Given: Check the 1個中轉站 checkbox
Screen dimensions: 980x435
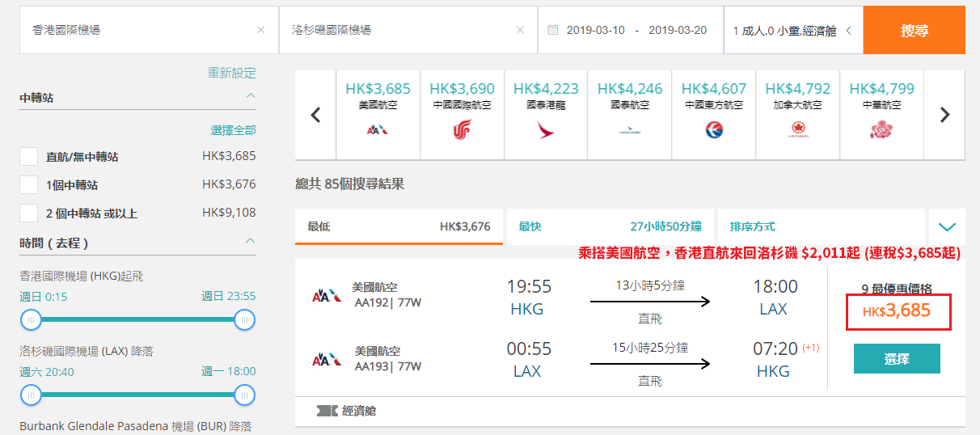Looking at the screenshot, I should point(29,184).
